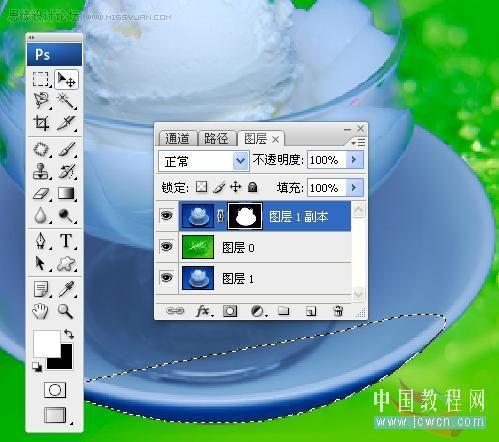Screen dimensions: 499x442
Task: Change screen mode in toolbox
Action: [55, 415]
